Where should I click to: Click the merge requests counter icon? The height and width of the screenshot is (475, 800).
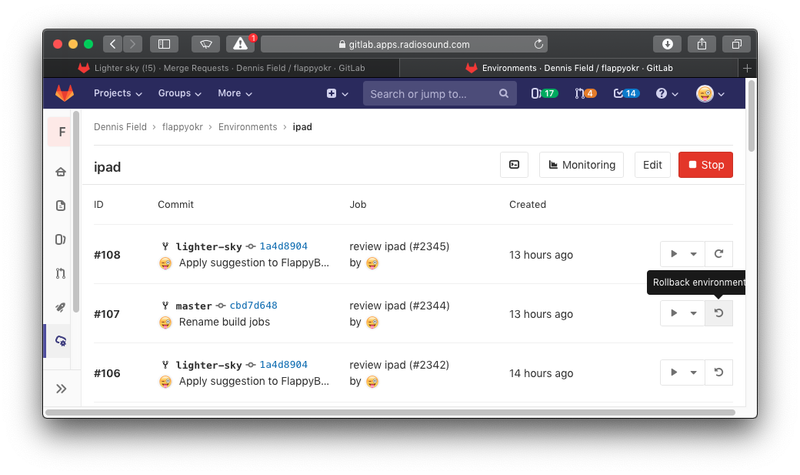585,94
